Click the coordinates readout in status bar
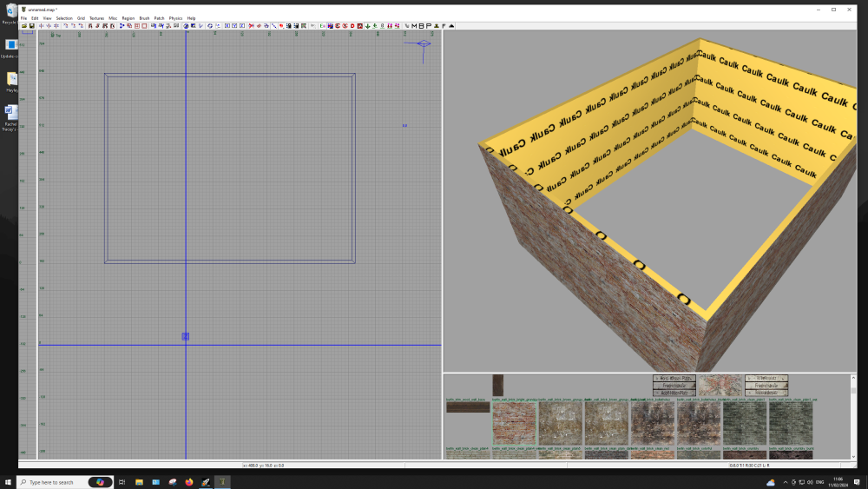This screenshot has height=489, width=868. click(x=264, y=466)
